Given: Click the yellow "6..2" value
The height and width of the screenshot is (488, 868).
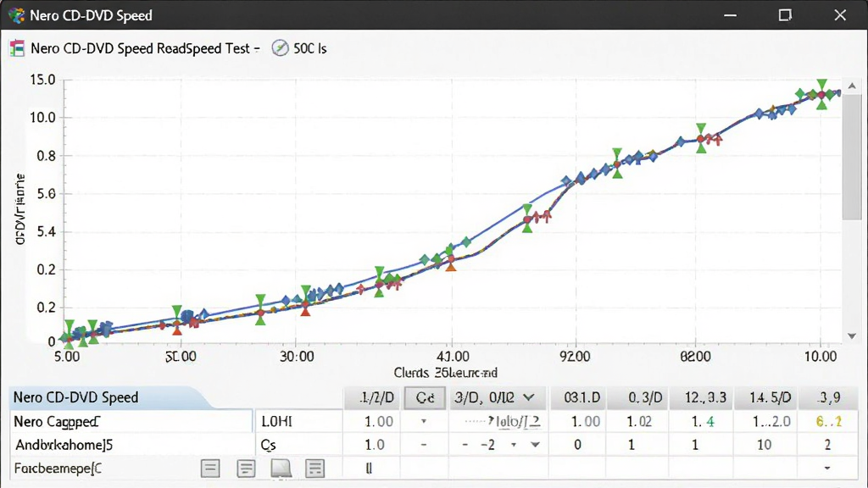Looking at the screenshot, I should pos(829,422).
